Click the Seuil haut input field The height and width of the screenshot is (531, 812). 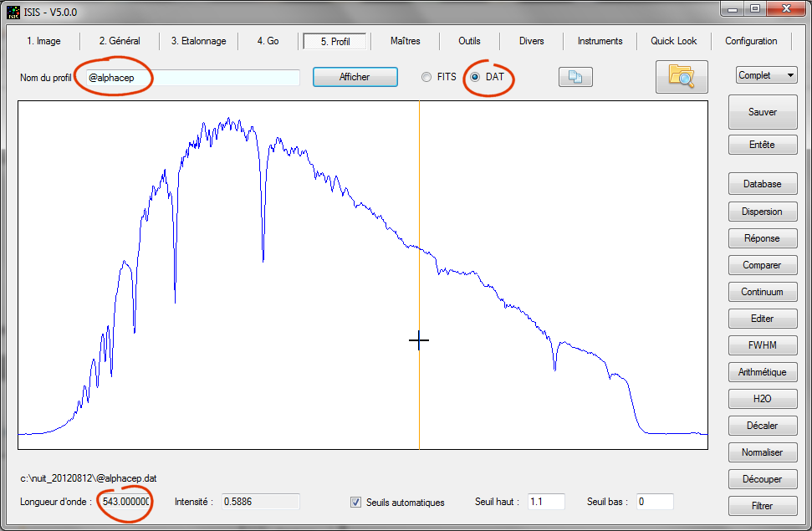(x=546, y=502)
